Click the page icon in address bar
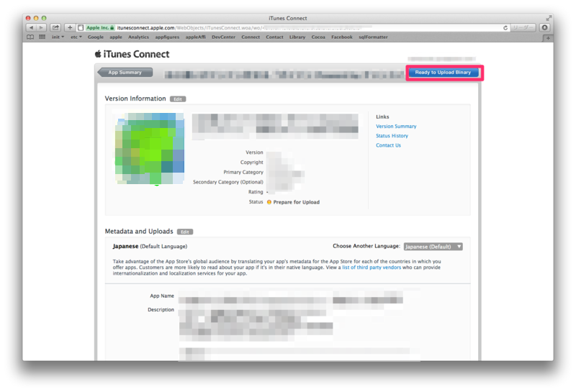 [x=81, y=27]
